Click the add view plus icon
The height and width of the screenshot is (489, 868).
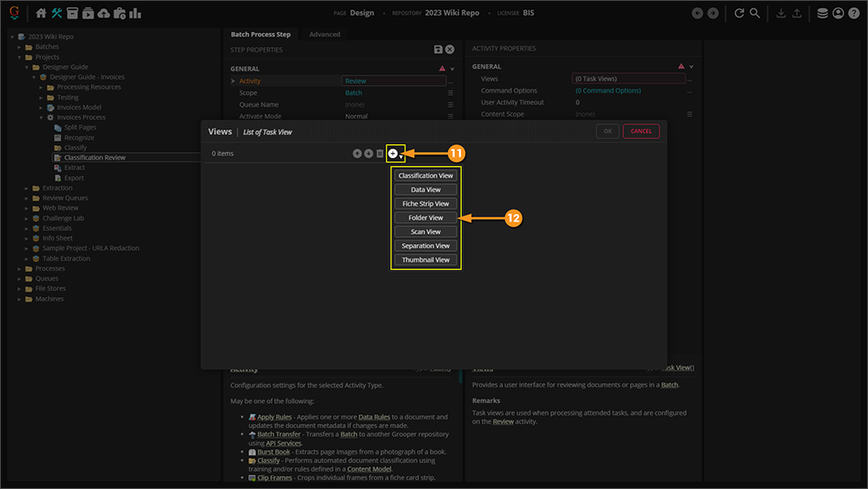(393, 154)
